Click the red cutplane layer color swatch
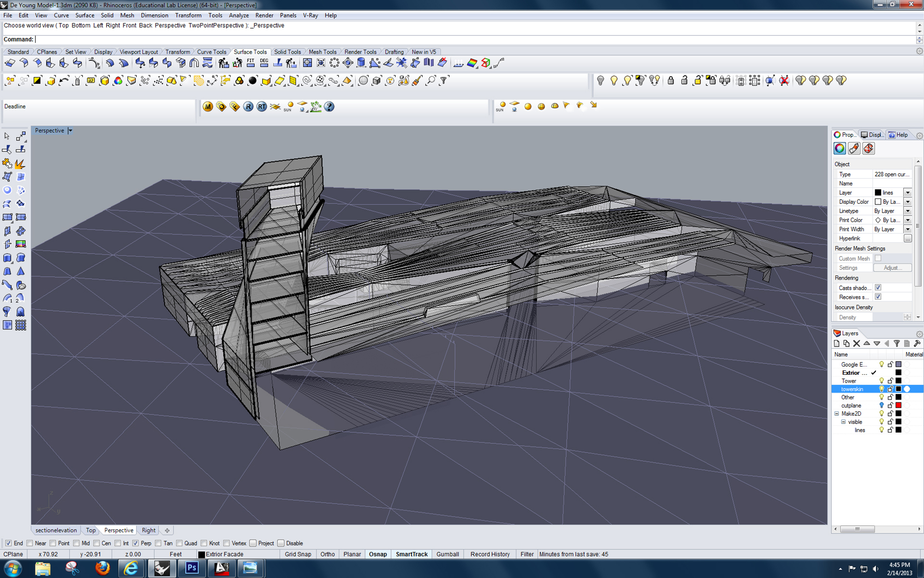Screen dimensions: 924x578 [898, 405]
